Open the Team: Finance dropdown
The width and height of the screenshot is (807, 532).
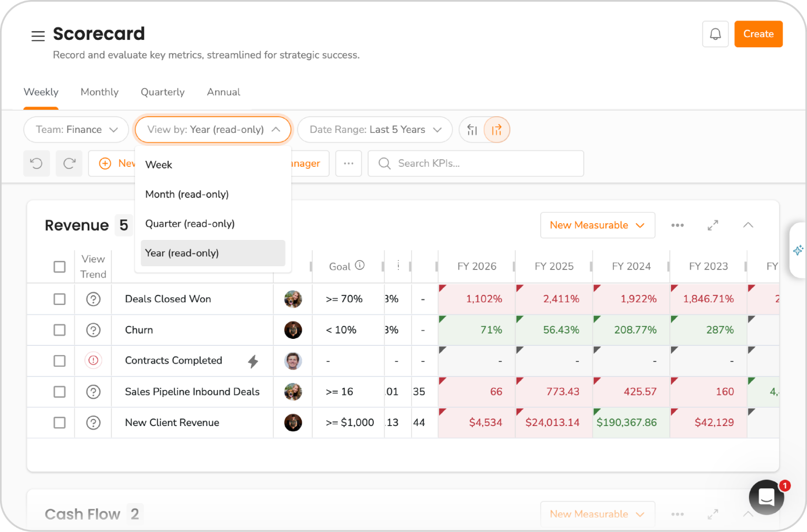(x=76, y=129)
